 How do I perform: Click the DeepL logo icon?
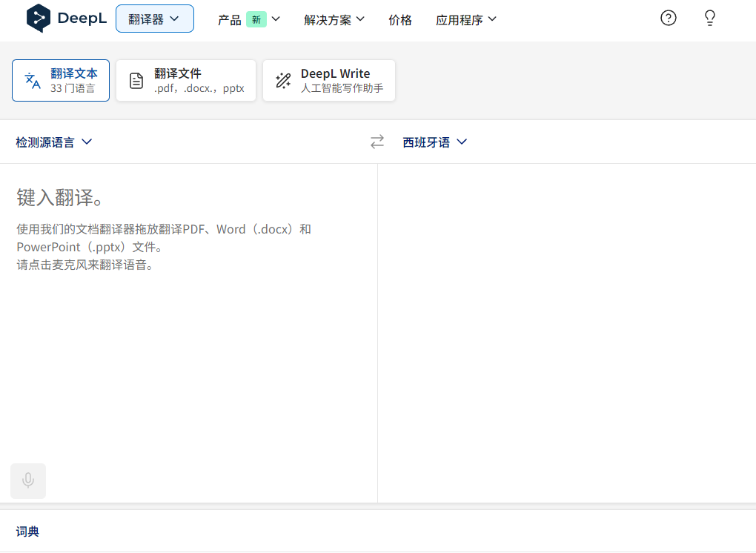(39, 19)
